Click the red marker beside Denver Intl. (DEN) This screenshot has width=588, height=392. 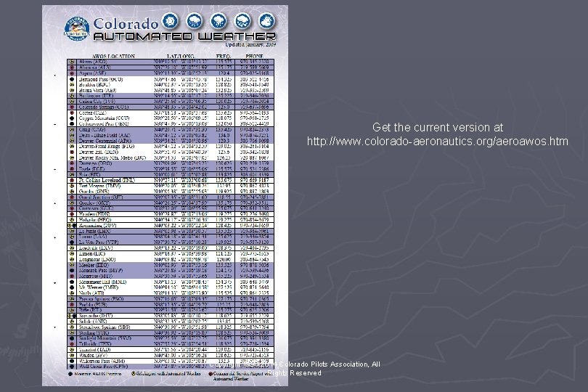[x=72, y=152]
